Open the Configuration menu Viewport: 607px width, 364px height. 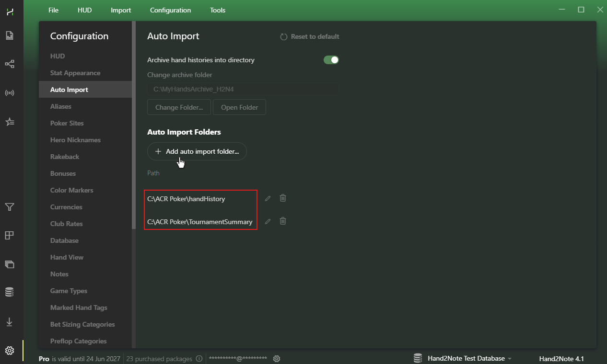click(170, 10)
